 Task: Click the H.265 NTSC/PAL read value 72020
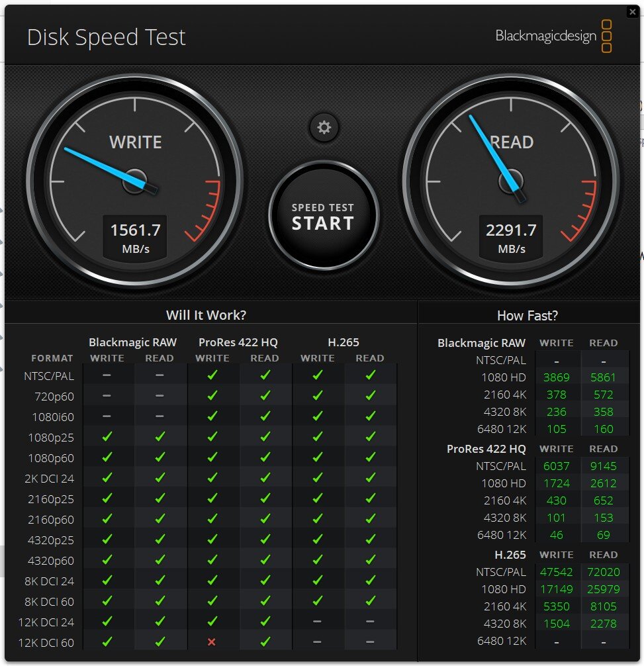point(603,572)
